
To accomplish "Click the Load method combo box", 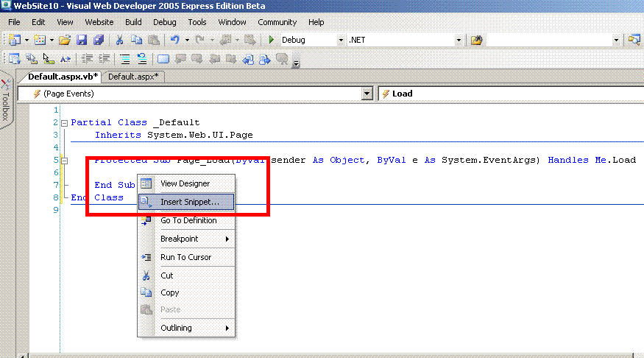I will click(x=508, y=94).
